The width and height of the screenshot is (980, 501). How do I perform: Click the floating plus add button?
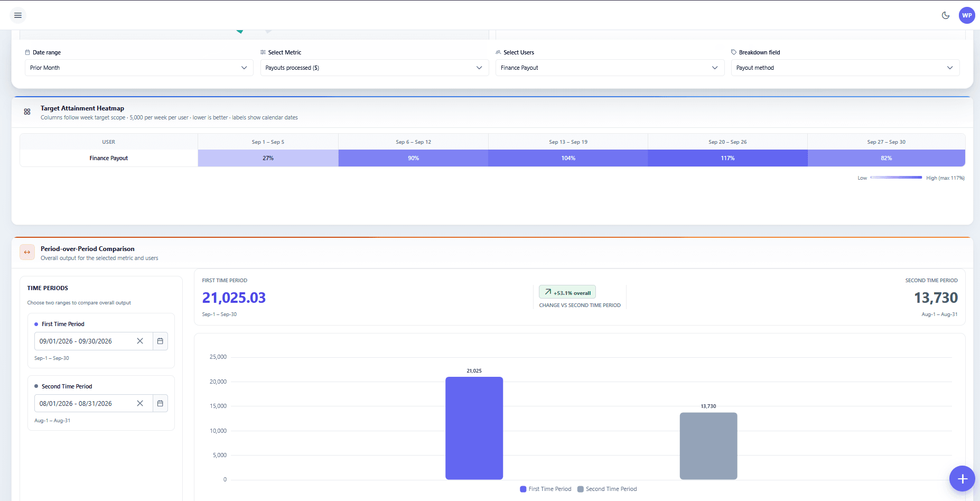click(962, 479)
